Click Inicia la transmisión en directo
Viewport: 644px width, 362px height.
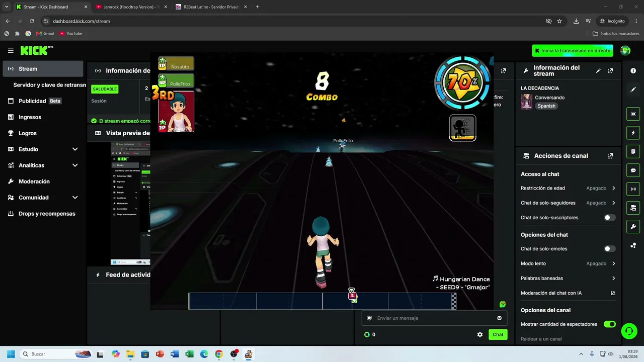click(573, 51)
